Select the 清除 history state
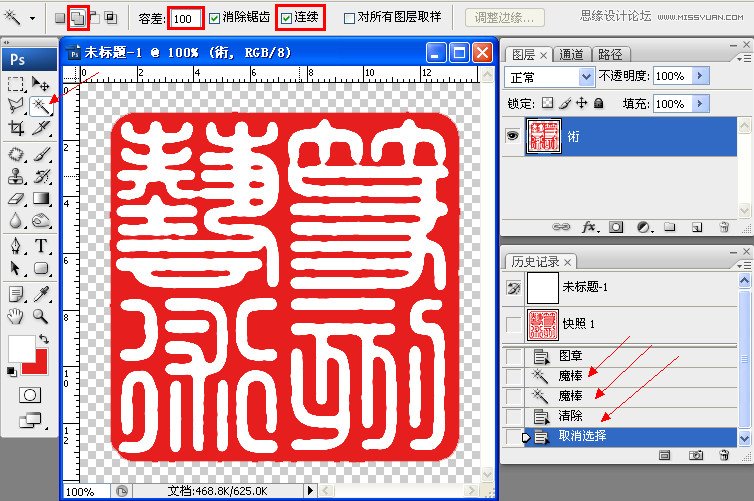 (620, 415)
